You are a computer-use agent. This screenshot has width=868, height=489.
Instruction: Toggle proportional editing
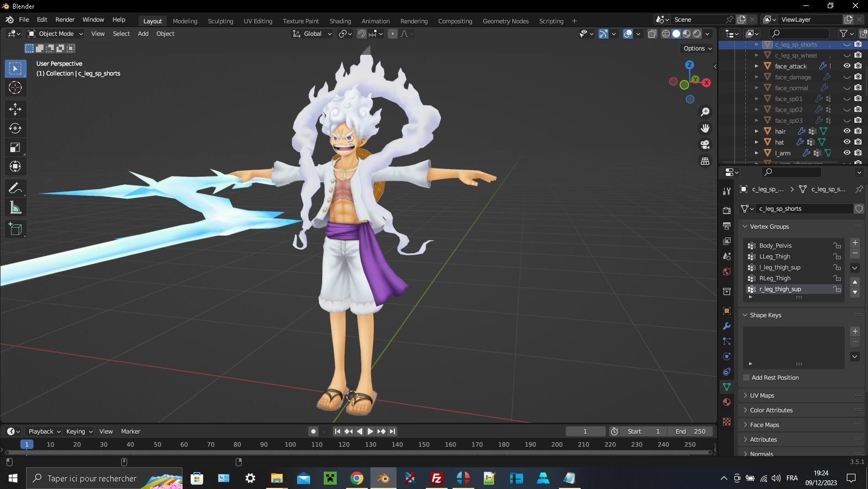[x=393, y=34]
